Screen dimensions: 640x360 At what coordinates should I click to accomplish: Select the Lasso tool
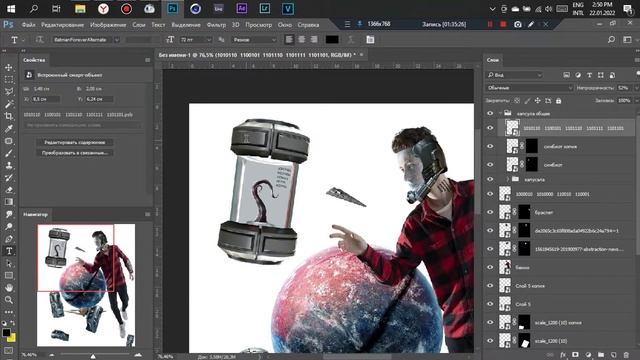(9, 92)
